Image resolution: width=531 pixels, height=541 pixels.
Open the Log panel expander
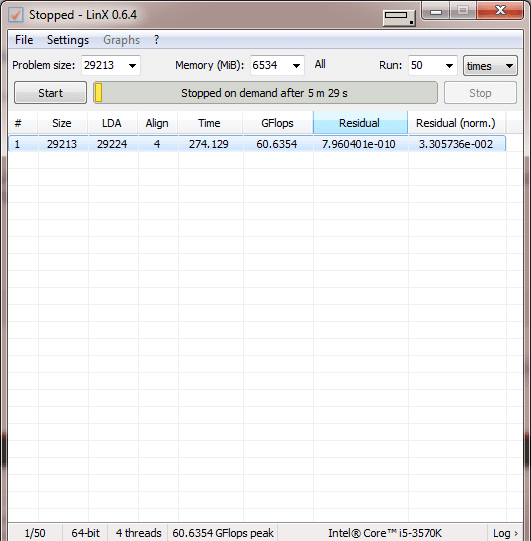[505, 533]
